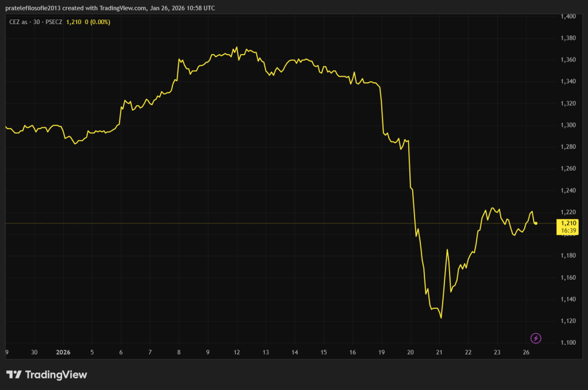This screenshot has width=588, height=390.
Task: Click the 2026 year marker on time axis
Action: [63, 353]
